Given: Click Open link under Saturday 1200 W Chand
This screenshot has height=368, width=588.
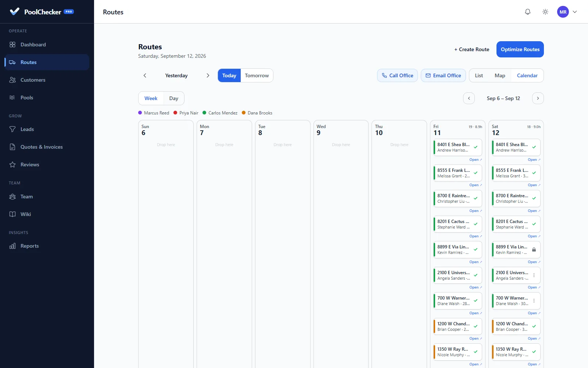Looking at the screenshot, I should pyautogui.click(x=534, y=339).
